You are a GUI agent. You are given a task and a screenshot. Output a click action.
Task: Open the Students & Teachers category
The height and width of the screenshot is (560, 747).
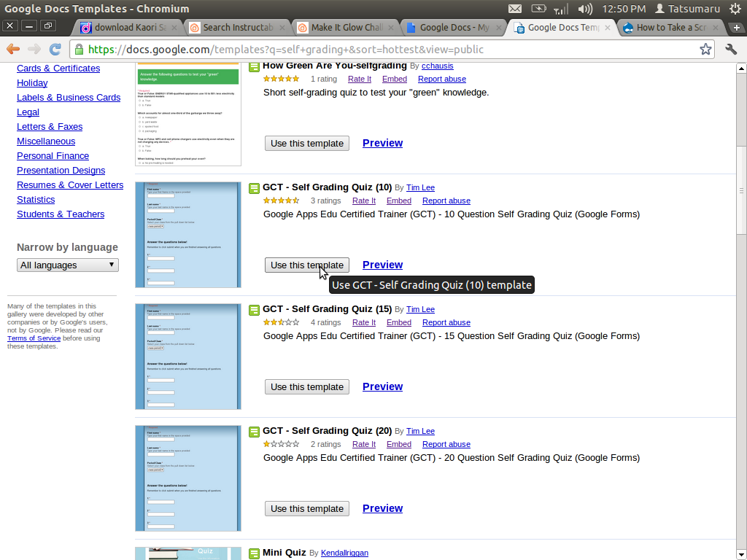(x=61, y=214)
